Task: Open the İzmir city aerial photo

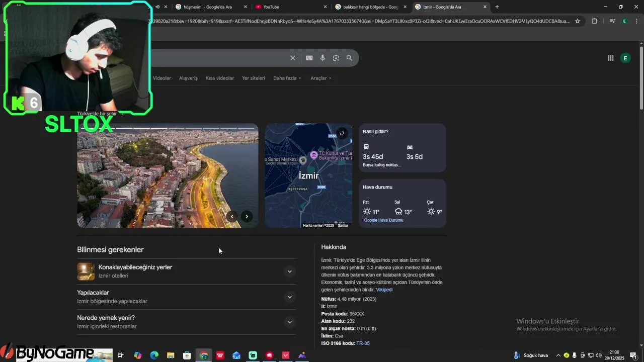Action: pos(168,176)
